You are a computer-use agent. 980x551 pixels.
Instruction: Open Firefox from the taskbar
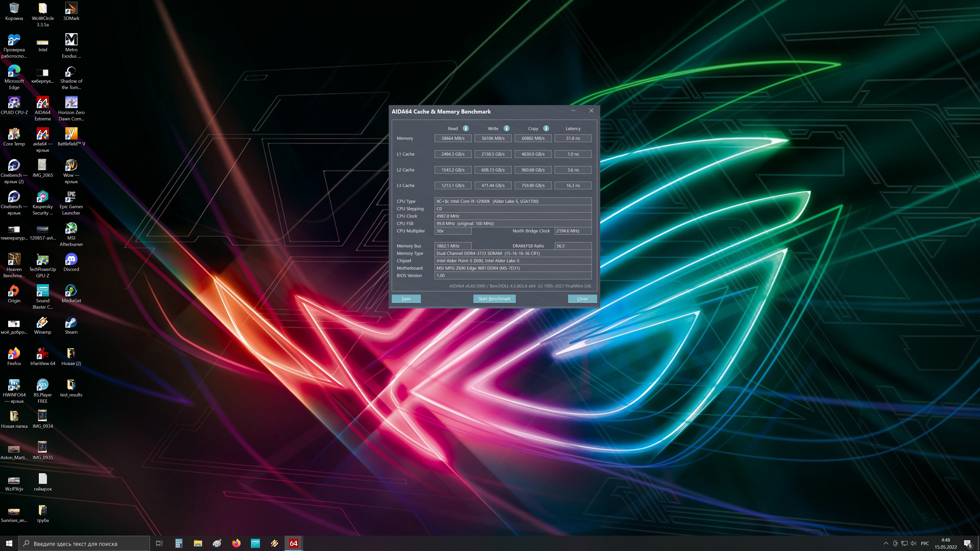(236, 543)
